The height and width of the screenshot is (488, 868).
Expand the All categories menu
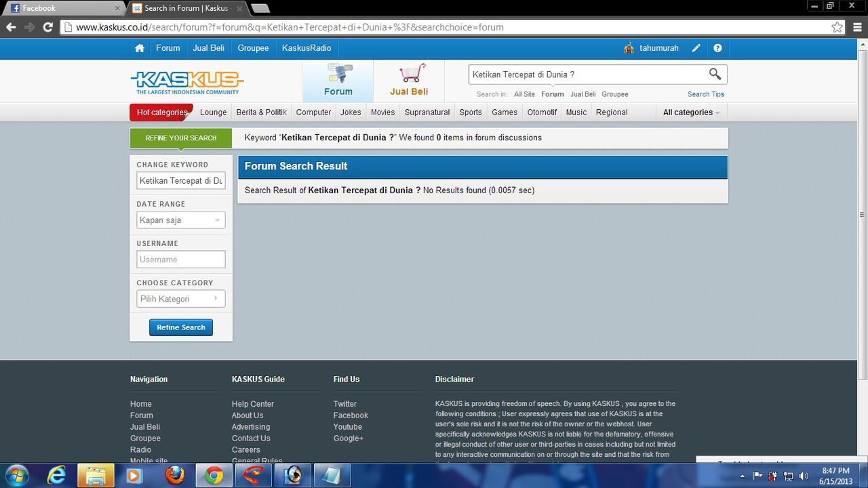coord(691,113)
